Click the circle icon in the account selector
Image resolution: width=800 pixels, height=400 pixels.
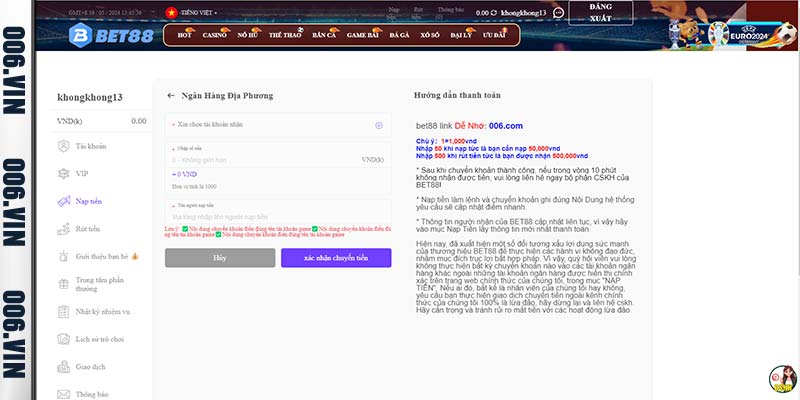click(x=379, y=126)
